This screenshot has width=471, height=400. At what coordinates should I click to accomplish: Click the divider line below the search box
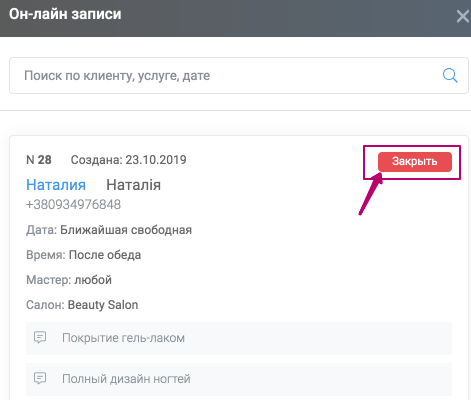coord(235,110)
